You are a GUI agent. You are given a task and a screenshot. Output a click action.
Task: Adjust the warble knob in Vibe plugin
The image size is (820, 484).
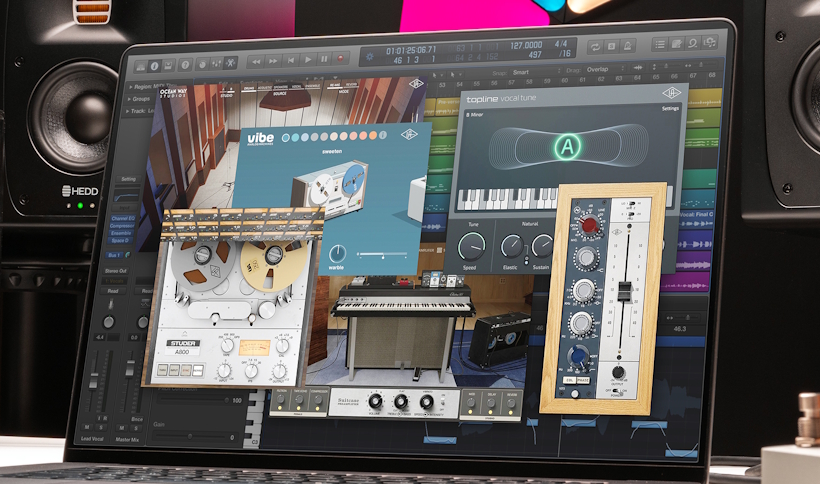pos(337,253)
